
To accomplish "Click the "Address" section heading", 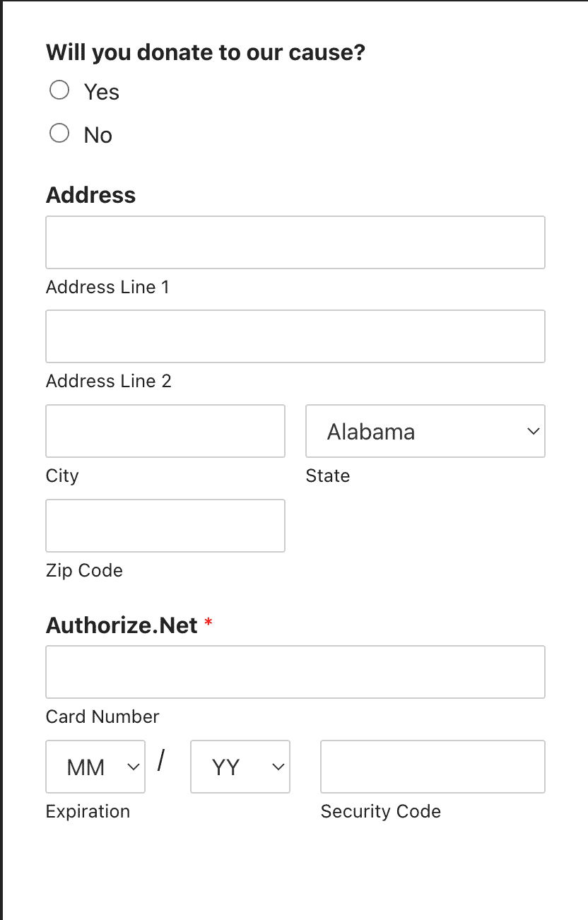I will coord(90,196).
